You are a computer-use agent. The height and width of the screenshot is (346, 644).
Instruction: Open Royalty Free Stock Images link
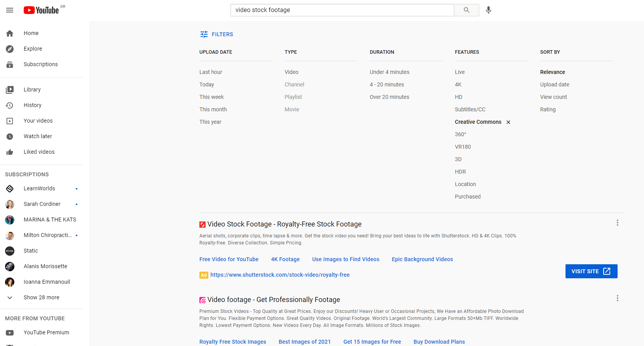coord(233,342)
